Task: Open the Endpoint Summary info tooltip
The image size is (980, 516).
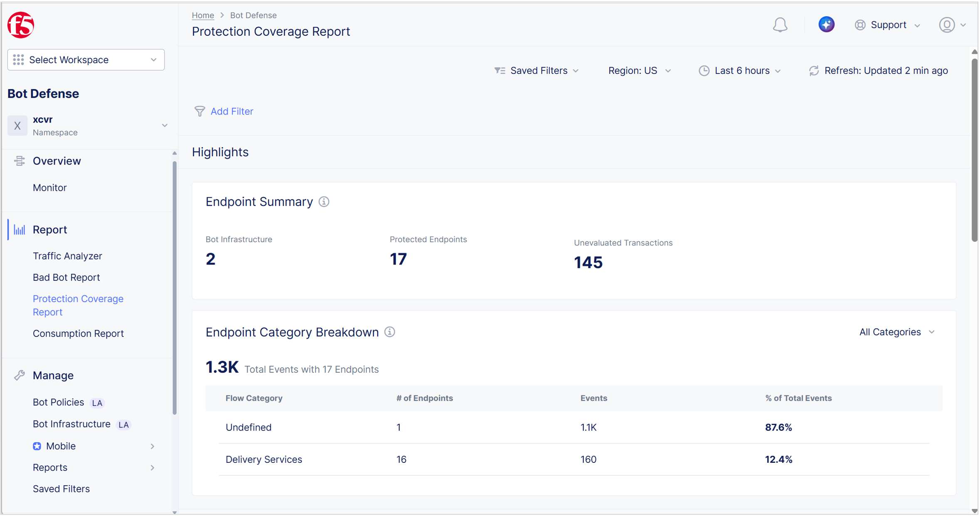Action: coord(323,202)
